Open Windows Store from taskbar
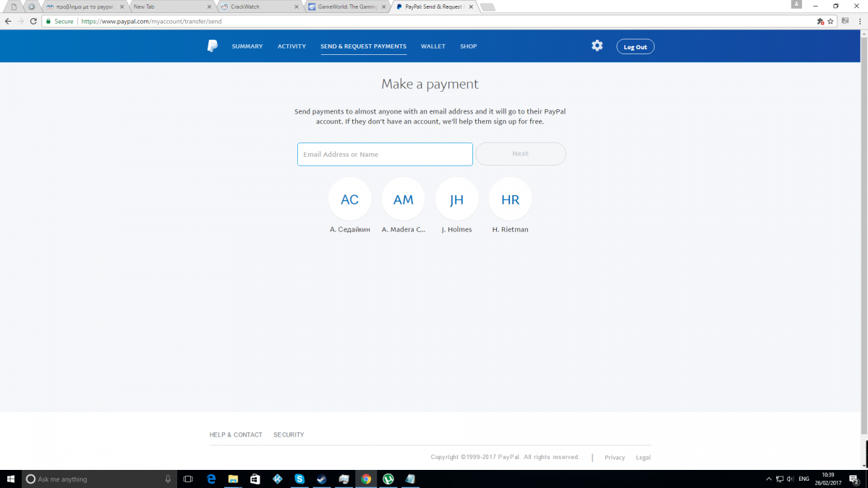 (255, 479)
